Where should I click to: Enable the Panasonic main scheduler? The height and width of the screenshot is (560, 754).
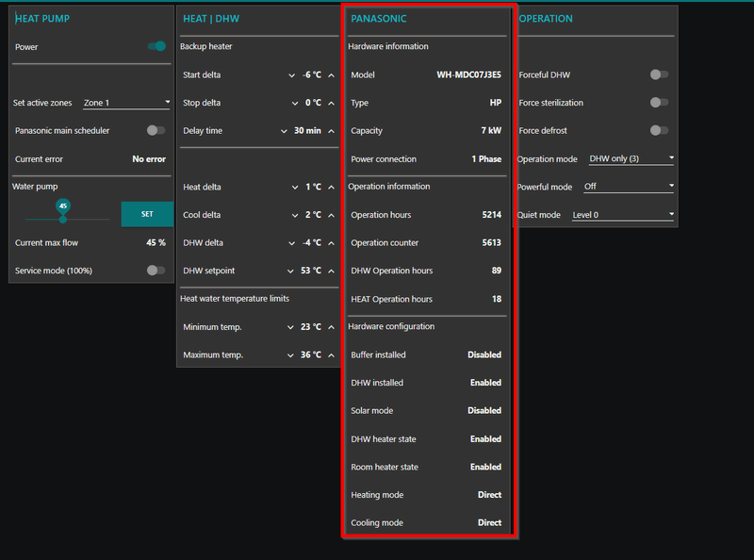tap(156, 130)
